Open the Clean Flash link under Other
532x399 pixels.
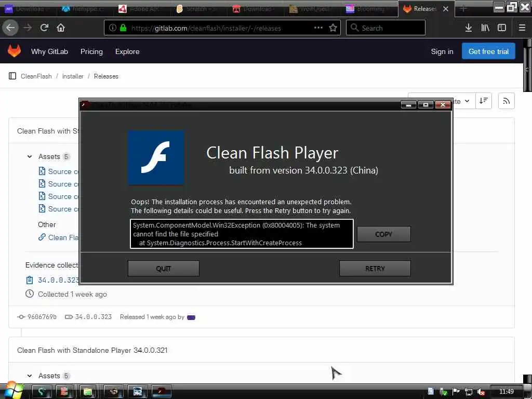tap(63, 237)
